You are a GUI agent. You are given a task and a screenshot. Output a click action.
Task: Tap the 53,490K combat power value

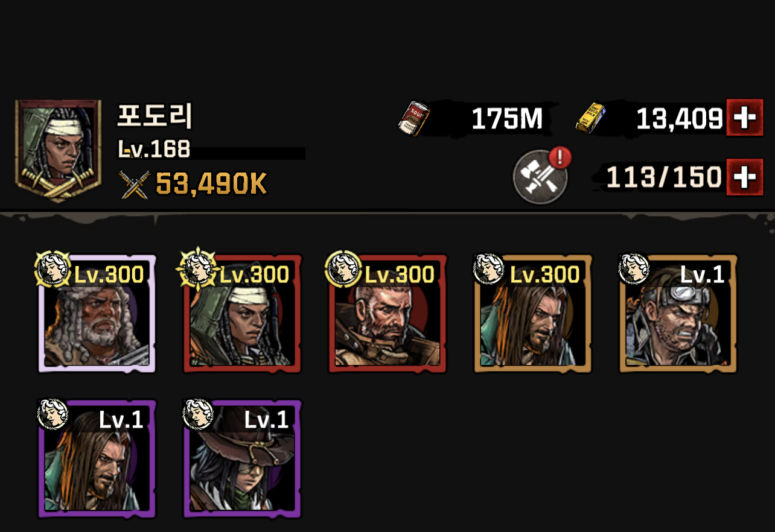[211, 185]
